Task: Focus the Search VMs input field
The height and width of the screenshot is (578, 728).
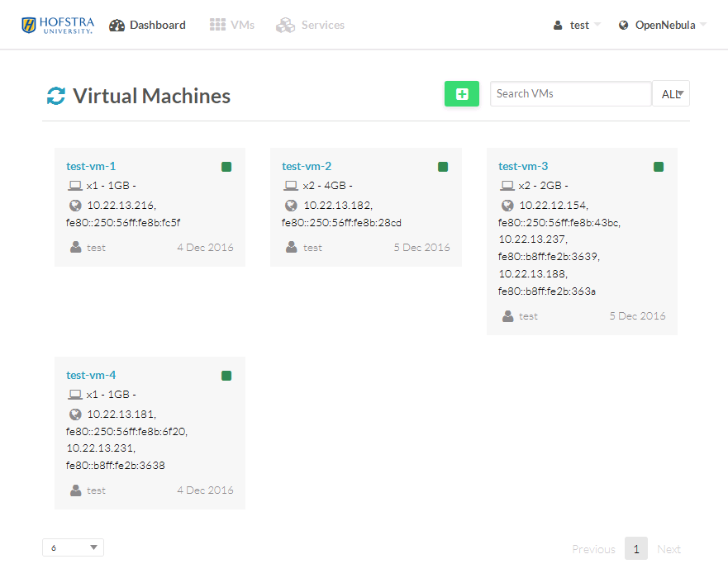Action: coord(570,94)
